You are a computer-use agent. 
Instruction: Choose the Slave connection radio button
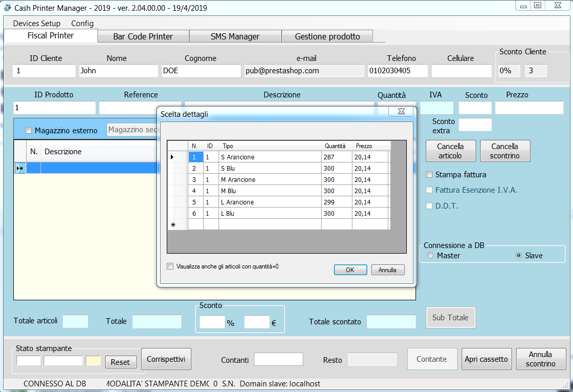tap(519, 255)
